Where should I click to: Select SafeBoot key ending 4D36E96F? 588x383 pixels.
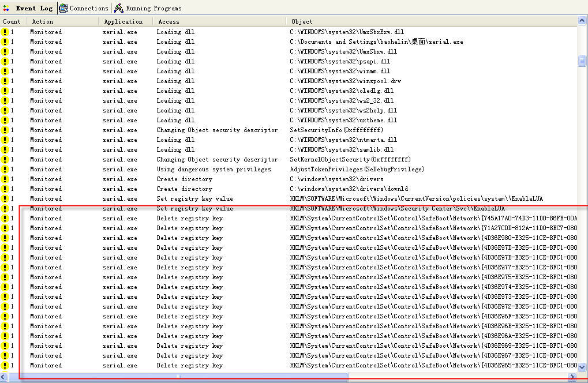pyautogui.click(x=433, y=316)
